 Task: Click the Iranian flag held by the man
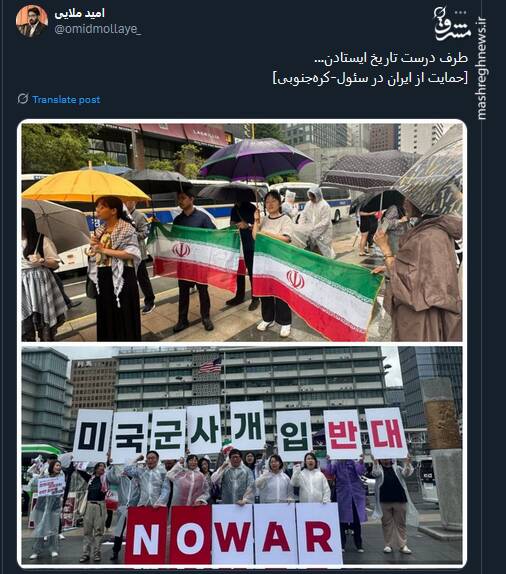[195, 254]
